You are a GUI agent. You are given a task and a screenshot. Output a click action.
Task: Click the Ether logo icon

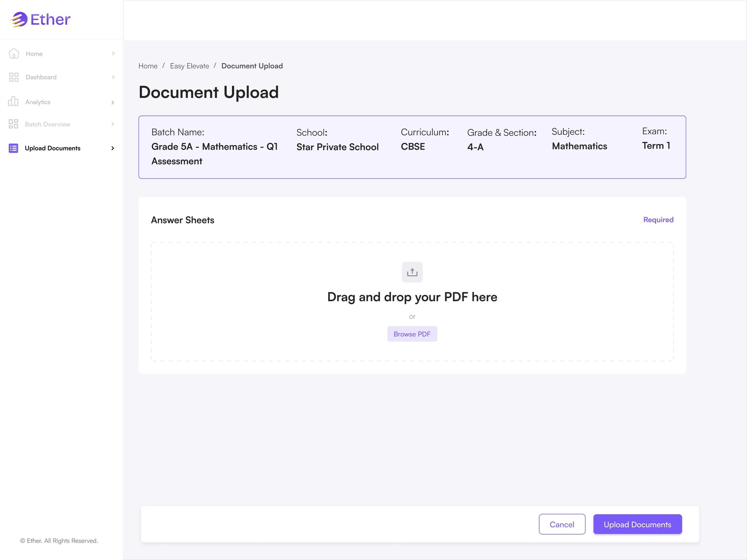pyautogui.click(x=19, y=19)
